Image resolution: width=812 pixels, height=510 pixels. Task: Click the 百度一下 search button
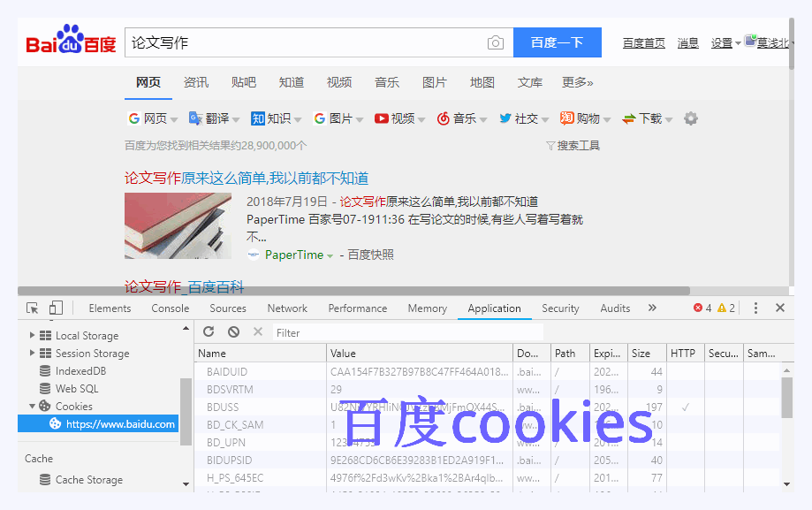click(x=557, y=42)
